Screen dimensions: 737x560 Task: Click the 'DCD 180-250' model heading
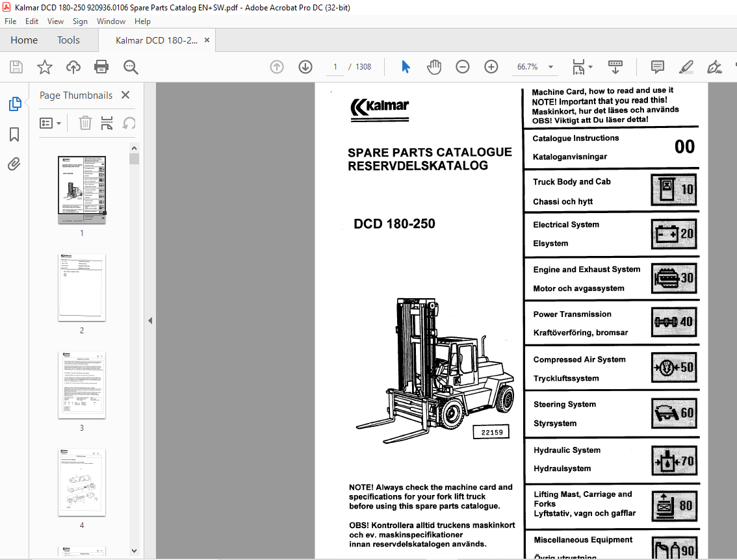coord(394,223)
